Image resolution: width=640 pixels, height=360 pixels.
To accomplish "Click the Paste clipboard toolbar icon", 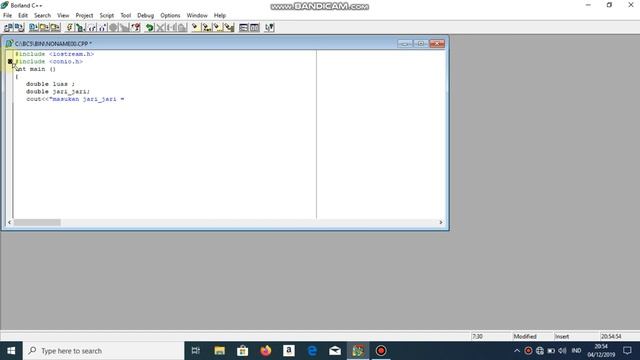I will click(x=182, y=27).
